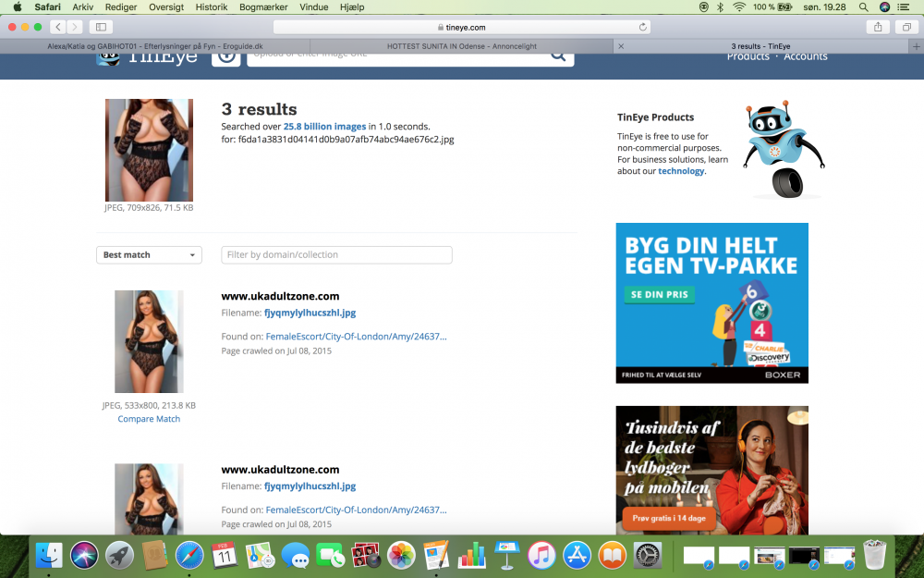Launch Siri from the Dock
The height and width of the screenshot is (578, 924).
coord(84,556)
